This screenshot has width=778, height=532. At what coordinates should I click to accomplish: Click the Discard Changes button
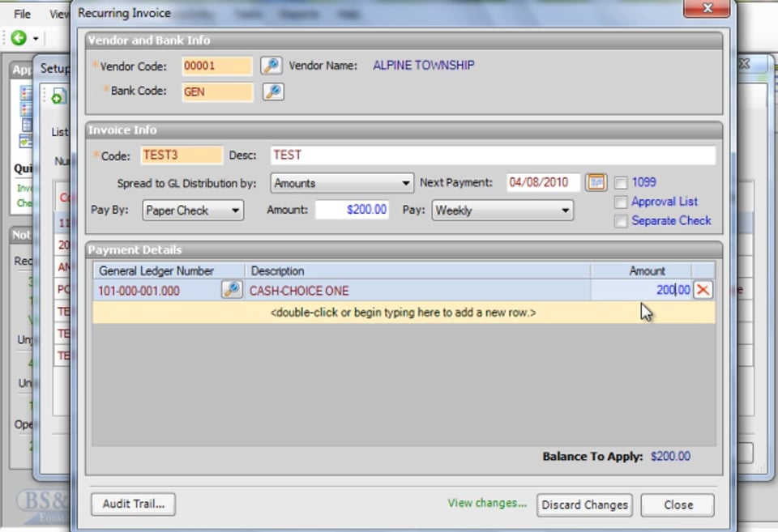584,505
